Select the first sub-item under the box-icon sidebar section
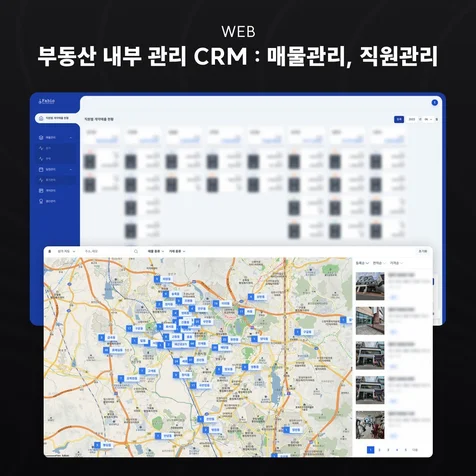Viewport: 476px width, 476px height. [x=55, y=148]
